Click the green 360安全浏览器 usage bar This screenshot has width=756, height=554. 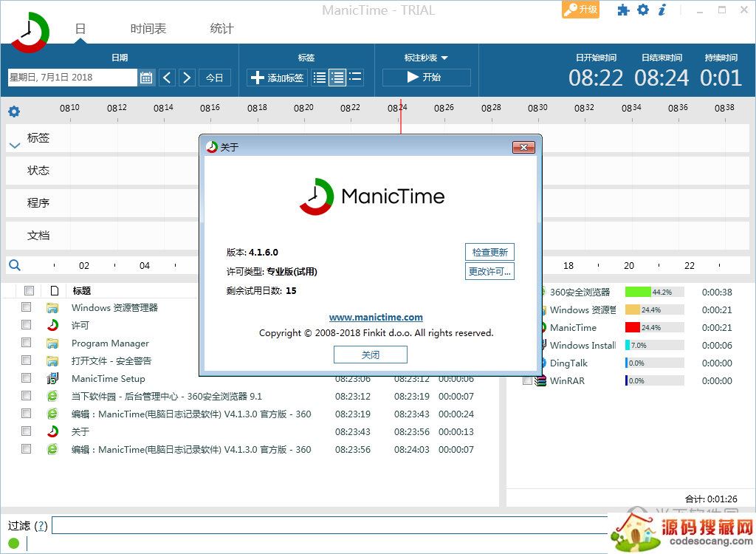pos(638,292)
